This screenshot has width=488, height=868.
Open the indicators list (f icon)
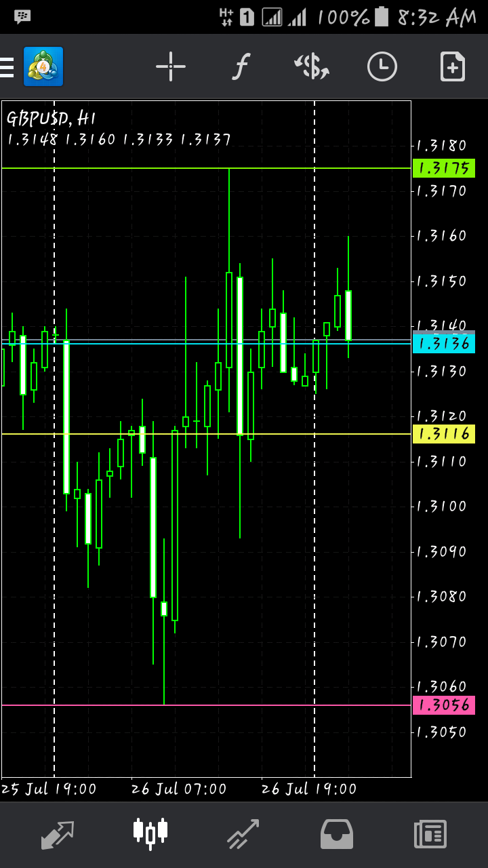(x=241, y=66)
